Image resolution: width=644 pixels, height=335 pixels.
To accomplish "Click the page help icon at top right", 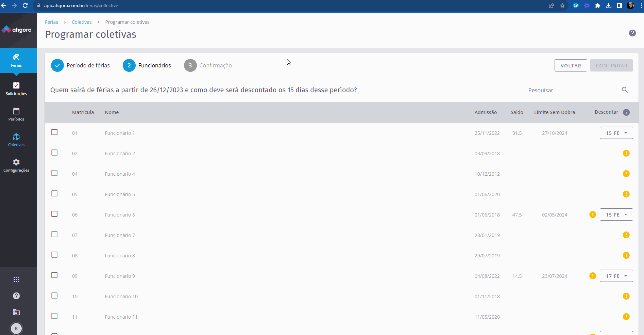I will coord(632,33).
